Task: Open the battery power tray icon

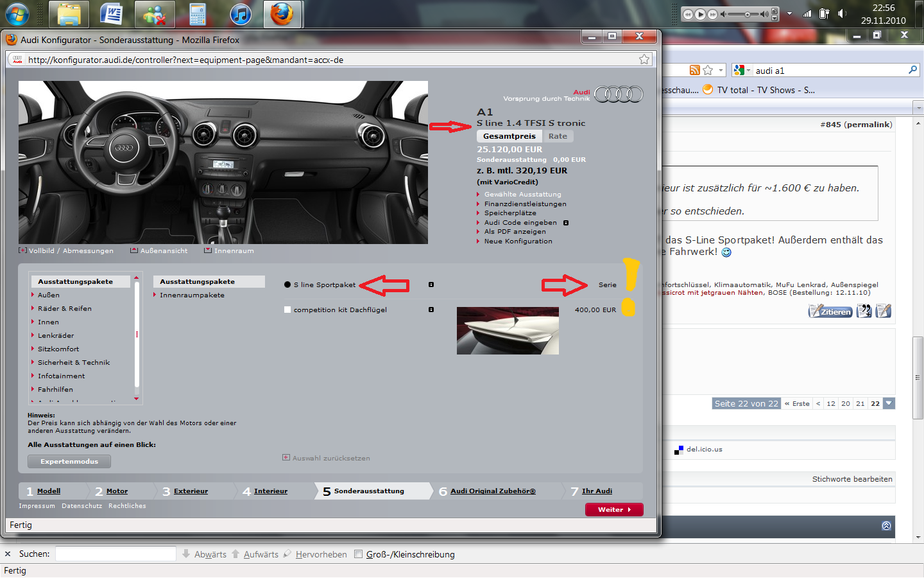Action: click(825, 13)
